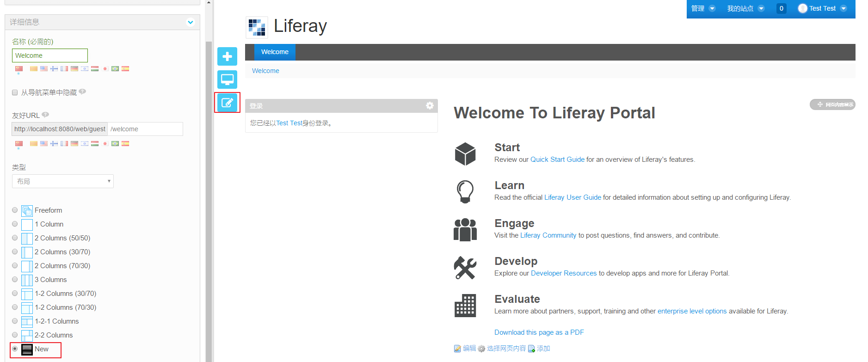Screen dimensions: 868x362
Task: Select Hungary flag under friendly URL
Action: 95,144
